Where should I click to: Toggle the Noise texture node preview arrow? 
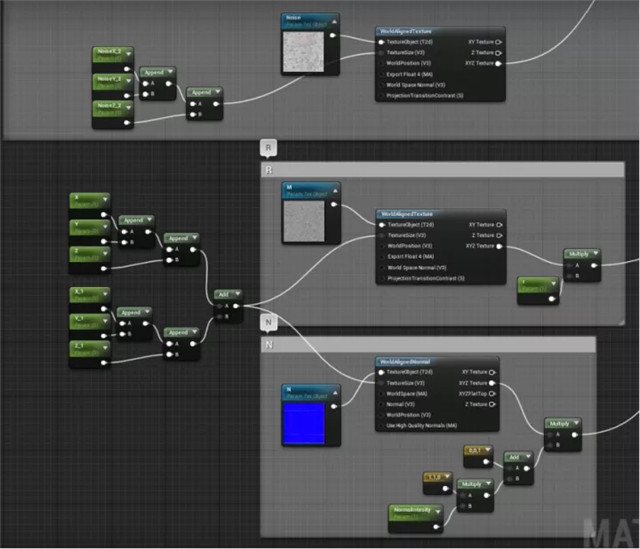(334, 22)
